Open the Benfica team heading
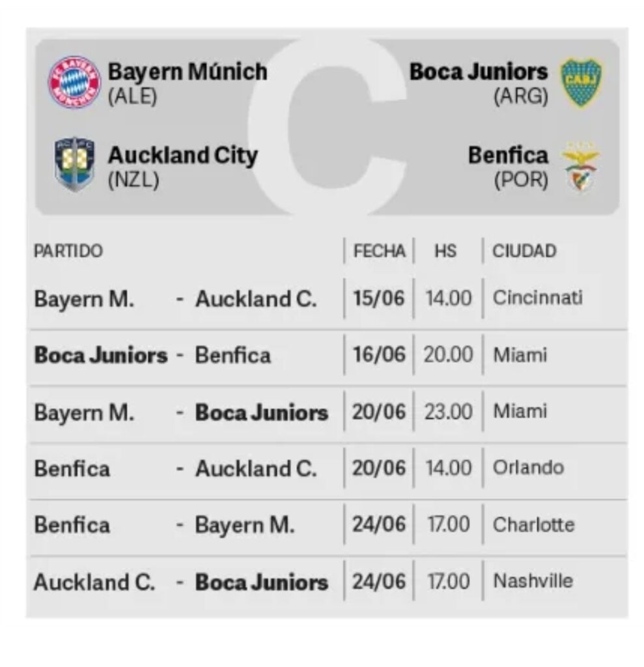 (x=508, y=156)
